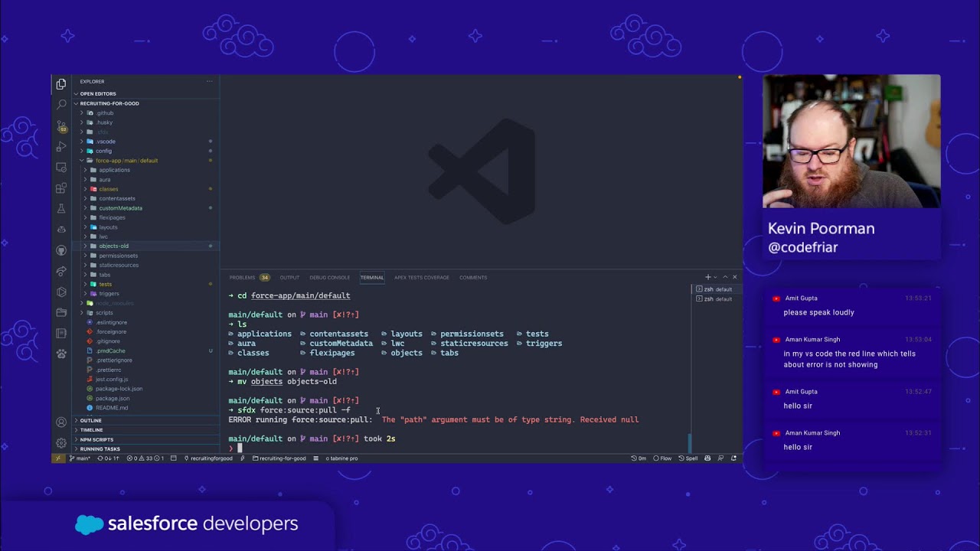Click the 0m timer status item
Viewport: 980px width, 551px height.
639,458
